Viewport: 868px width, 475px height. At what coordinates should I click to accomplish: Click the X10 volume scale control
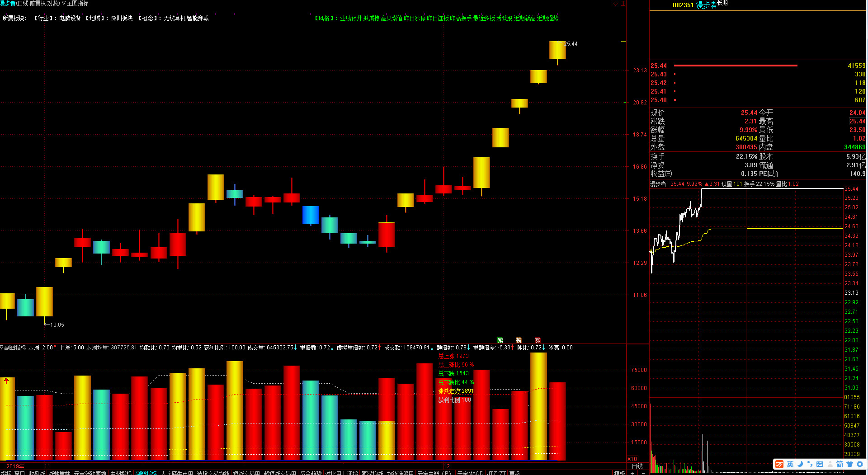coord(632,459)
